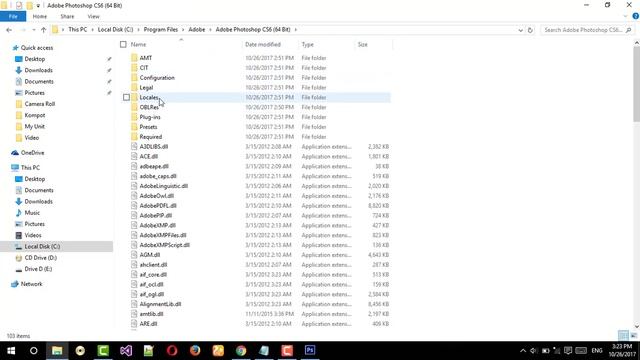Switch to large icons view layout
The image size is (640, 360).
(x=633, y=335)
